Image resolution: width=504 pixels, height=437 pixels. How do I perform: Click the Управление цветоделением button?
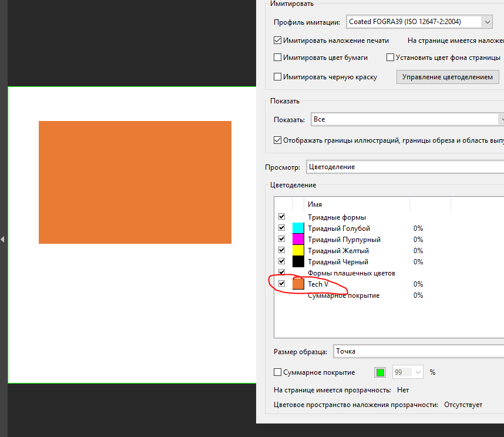tap(448, 77)
